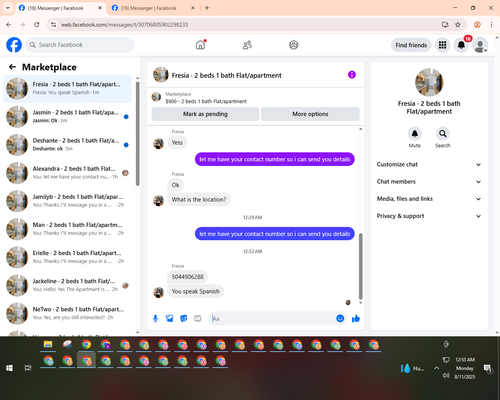Open the Windows notification center icon
The image size is (500, 400).
tap(488, 368)
